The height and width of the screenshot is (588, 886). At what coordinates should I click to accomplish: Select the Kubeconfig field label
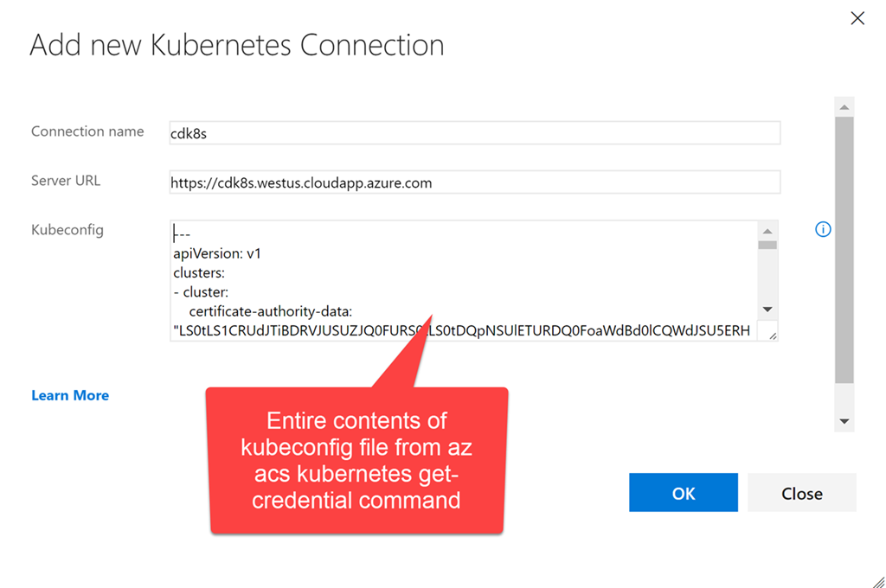67,230
